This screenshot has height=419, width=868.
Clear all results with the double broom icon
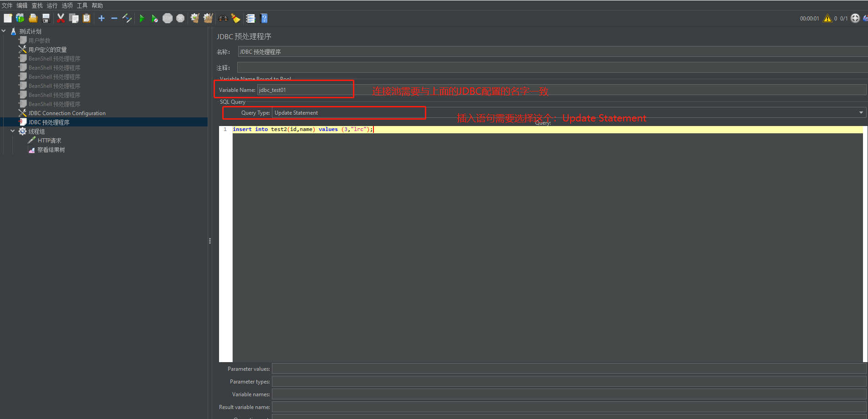coord(208,18)
